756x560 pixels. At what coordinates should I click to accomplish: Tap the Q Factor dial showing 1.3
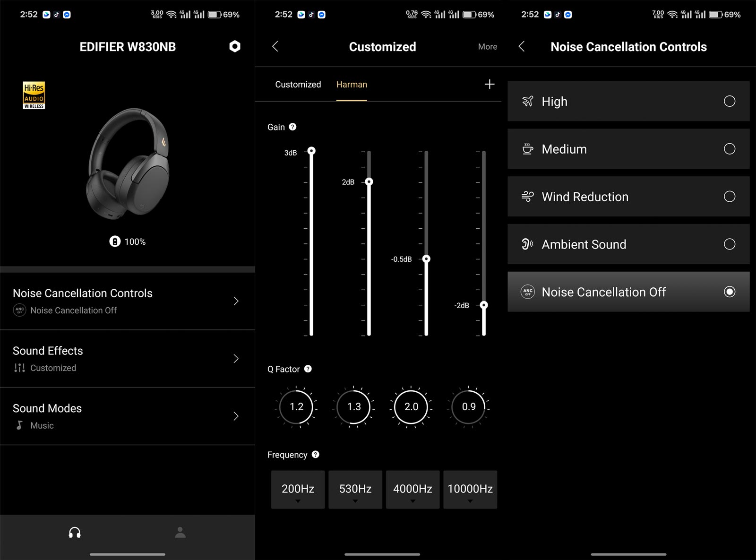coord(354,406)
